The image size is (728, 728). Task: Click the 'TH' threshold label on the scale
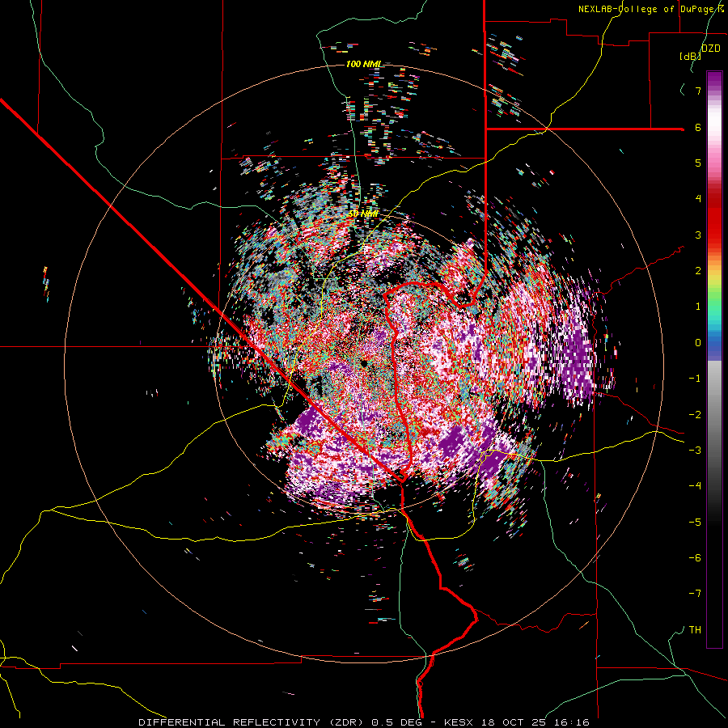(695, 630)
